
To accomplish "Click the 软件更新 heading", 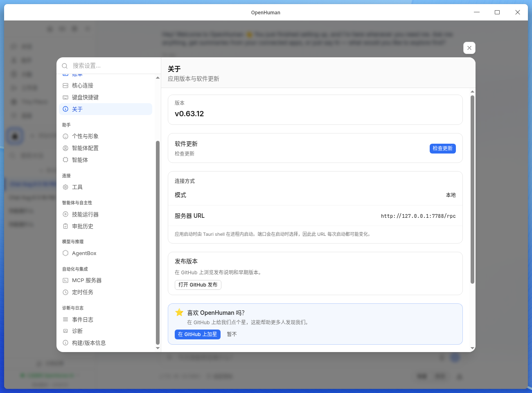I will tap(186, 144).
